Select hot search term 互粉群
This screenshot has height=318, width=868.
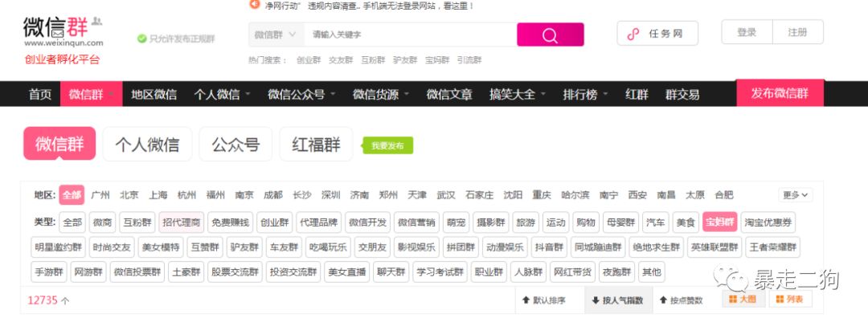coord(373,60)
